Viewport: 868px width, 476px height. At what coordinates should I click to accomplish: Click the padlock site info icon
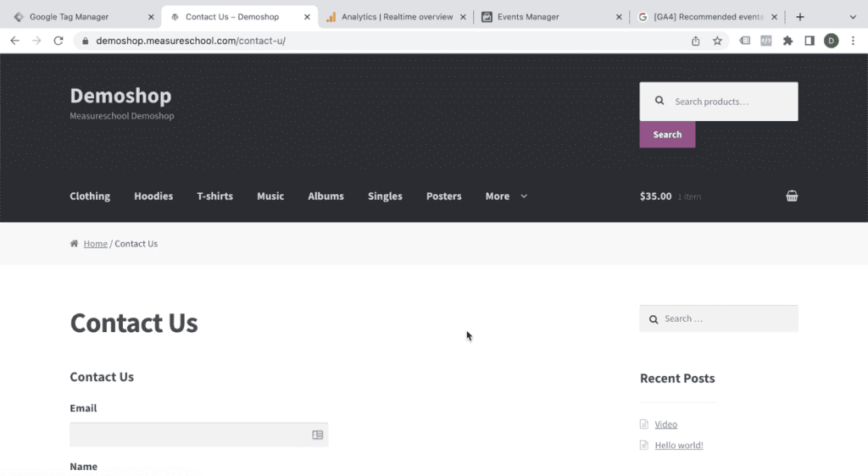point(85,41)
